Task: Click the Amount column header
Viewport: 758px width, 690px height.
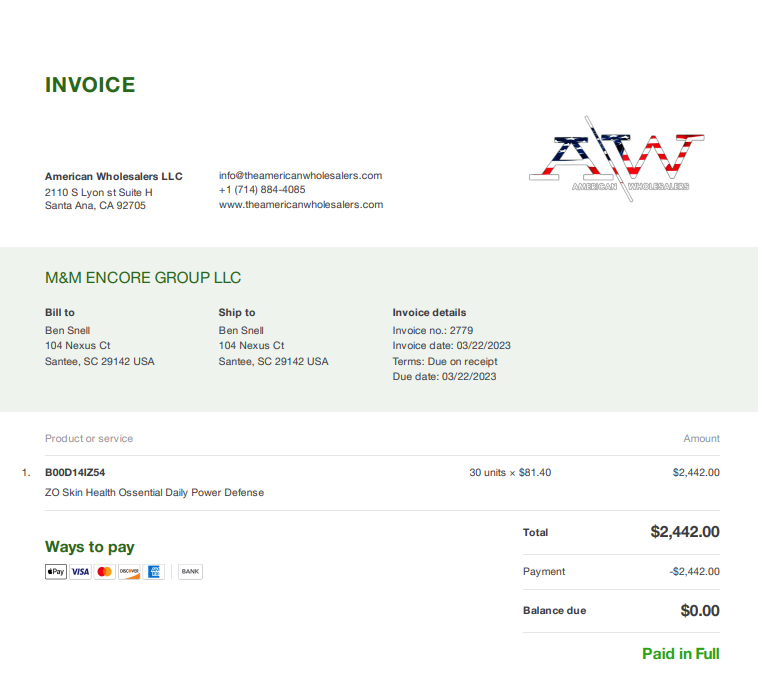Action: [x=701, y=438]
